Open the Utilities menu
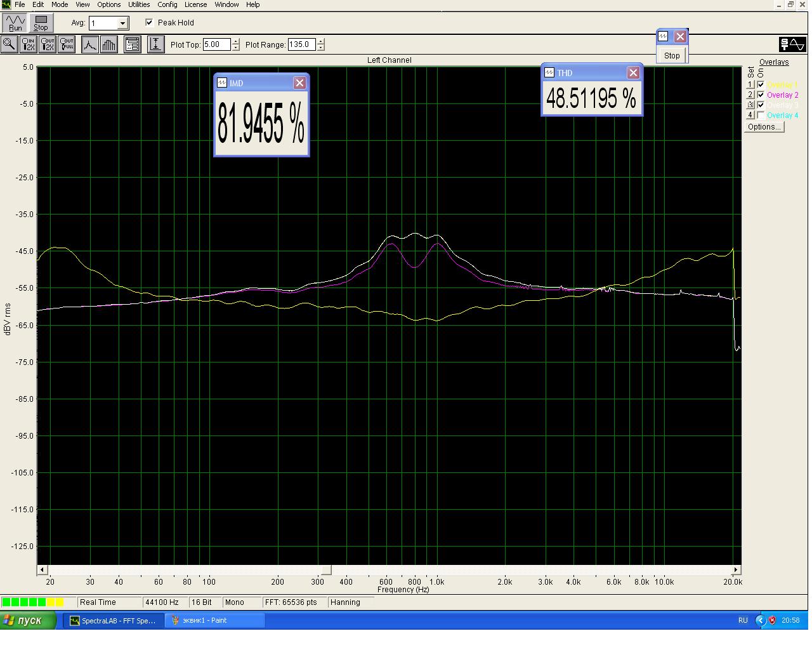The image size is (812, 650). [139, 4]
